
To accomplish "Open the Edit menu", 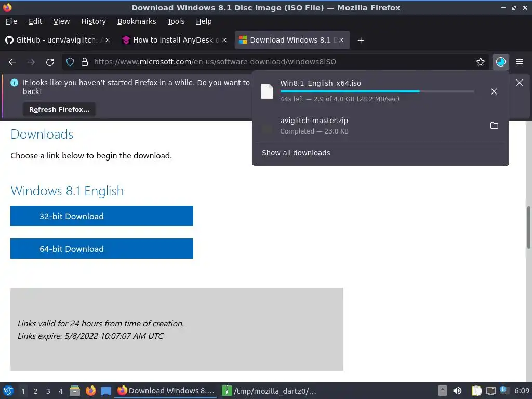I will click(x=35, y=21).
